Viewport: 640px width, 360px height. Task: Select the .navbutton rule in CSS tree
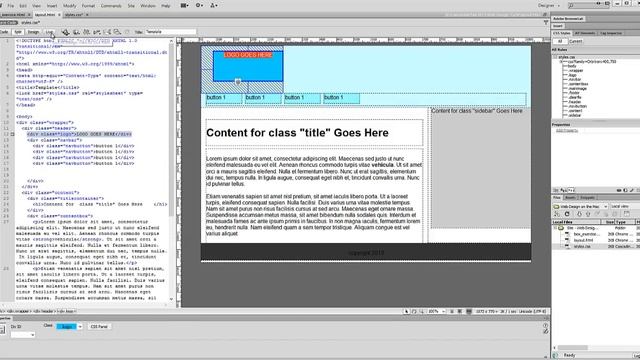point(578,106)
